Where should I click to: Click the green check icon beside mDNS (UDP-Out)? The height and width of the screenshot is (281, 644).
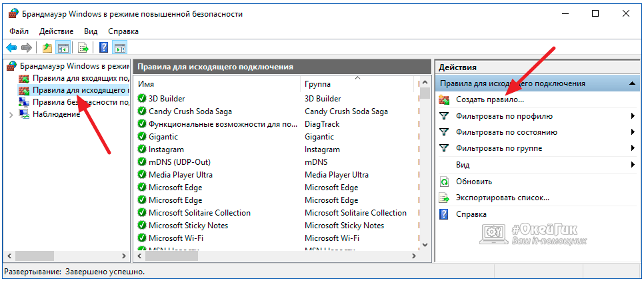click(x=142, y=162)
